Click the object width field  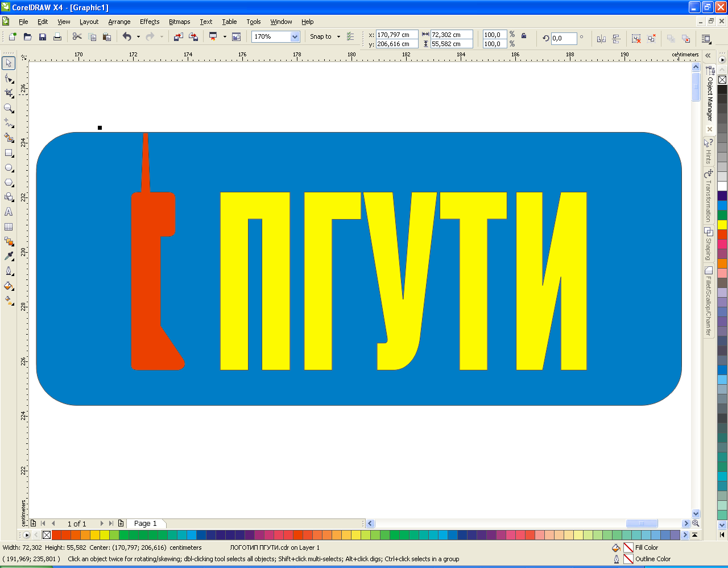click(452, 35)
